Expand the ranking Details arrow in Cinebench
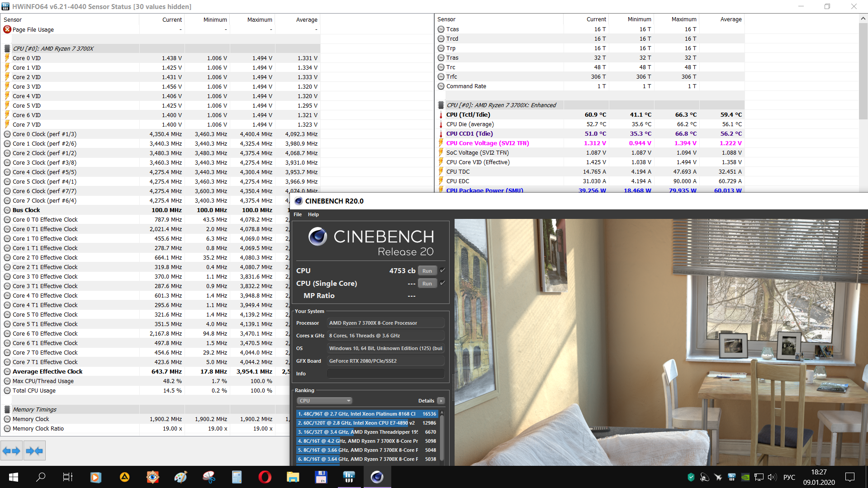Viewport: 868px width, 488px height. coord(441,401)
